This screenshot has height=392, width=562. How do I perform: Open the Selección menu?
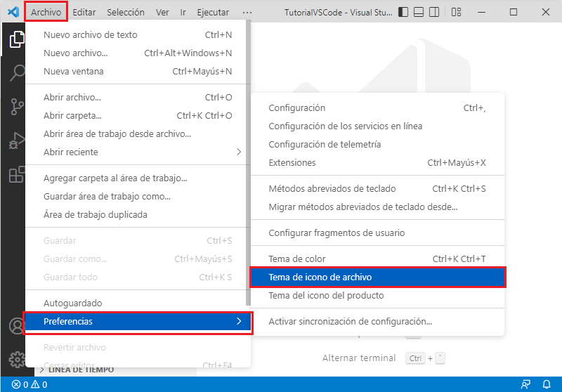[126, 12]
